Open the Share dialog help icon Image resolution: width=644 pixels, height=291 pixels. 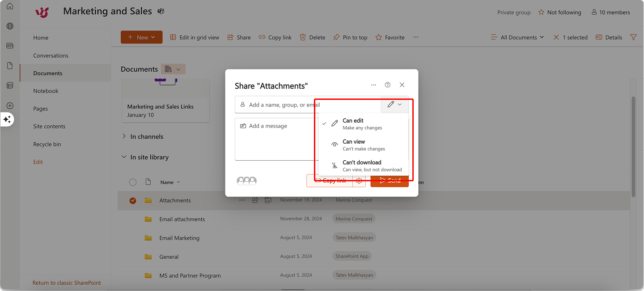click(387, 85)
